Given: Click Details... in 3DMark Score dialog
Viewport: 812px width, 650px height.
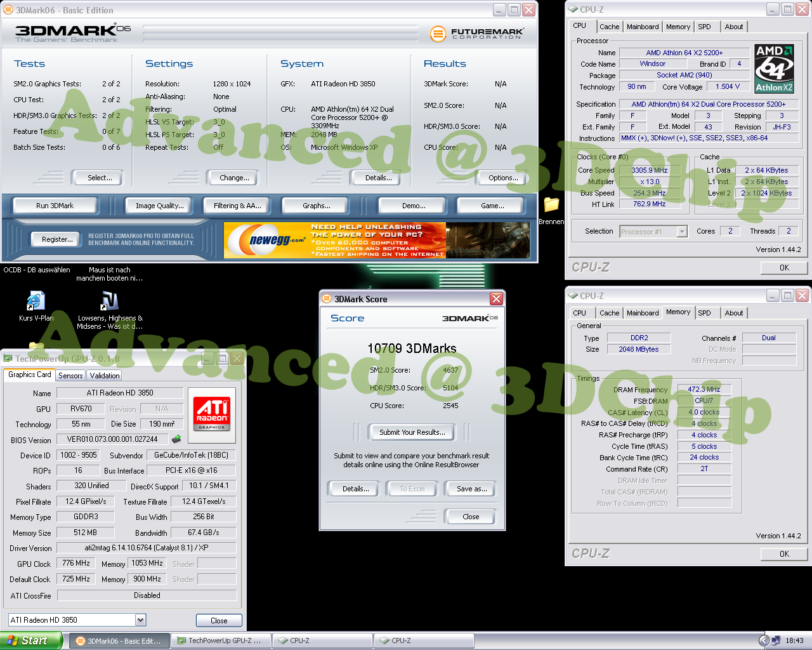Looking at the screenshot, I should pyautogui.click(x=355, y=489).
